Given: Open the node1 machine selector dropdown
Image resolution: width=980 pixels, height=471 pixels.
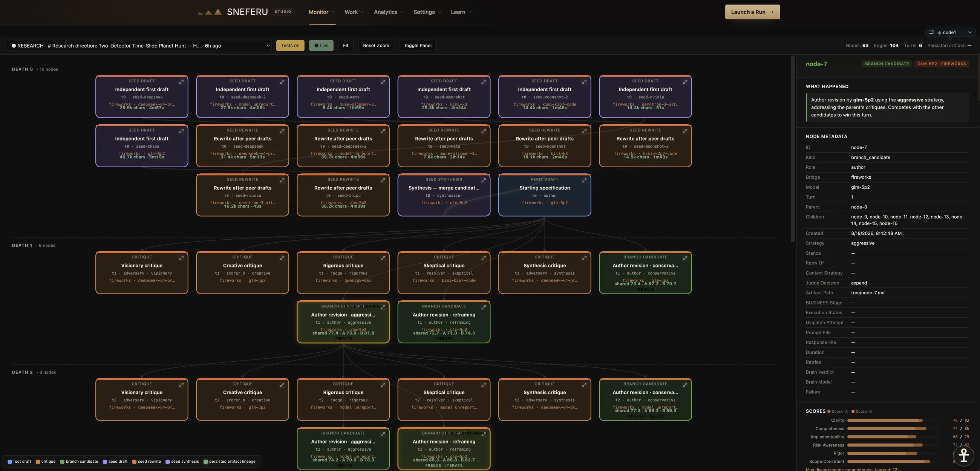Looking at the screenshot, I should [950, 32].
